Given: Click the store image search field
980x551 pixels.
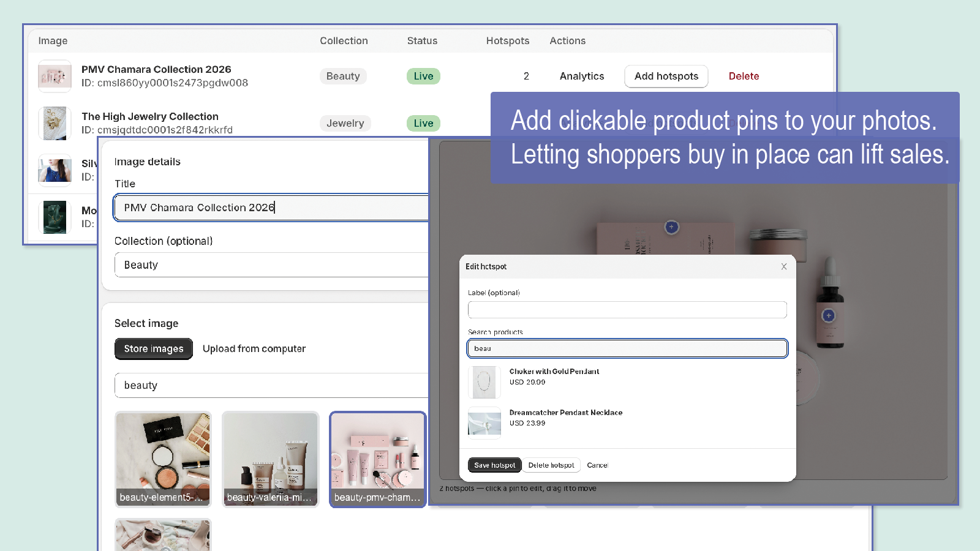Looking at the screenshot, I should pos(271,385).
